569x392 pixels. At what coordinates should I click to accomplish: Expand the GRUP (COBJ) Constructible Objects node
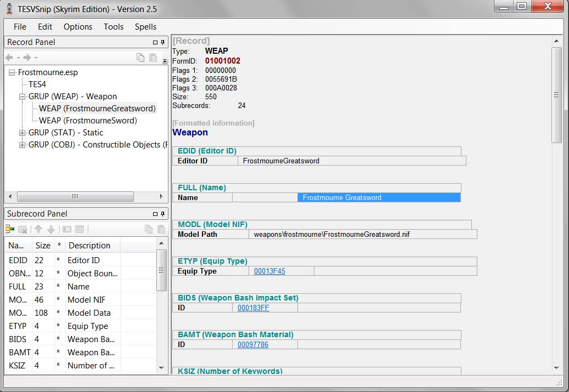[x=22, y=145]
